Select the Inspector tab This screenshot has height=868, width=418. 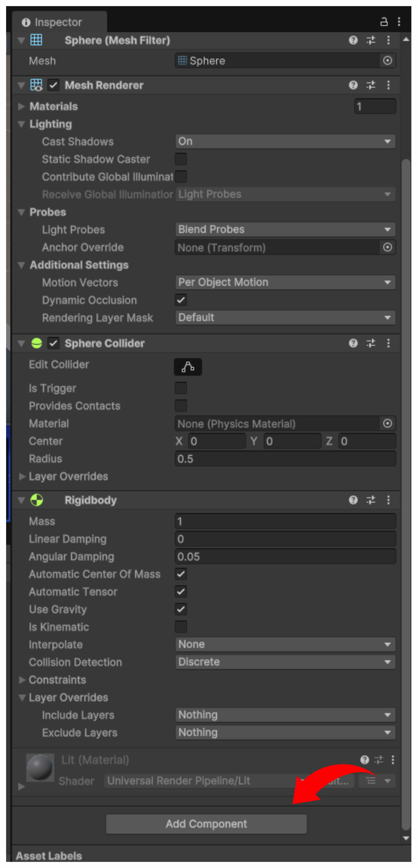coord(58,22)
